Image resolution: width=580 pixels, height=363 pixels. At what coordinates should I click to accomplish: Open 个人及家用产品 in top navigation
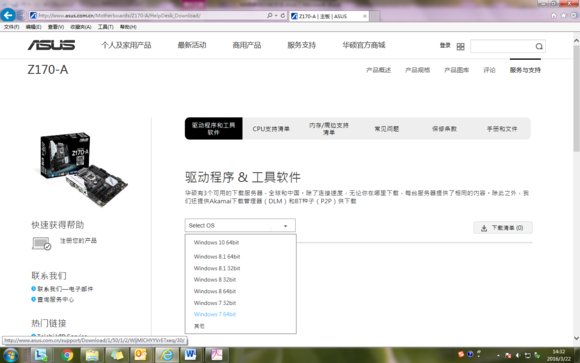coord(127,45)
